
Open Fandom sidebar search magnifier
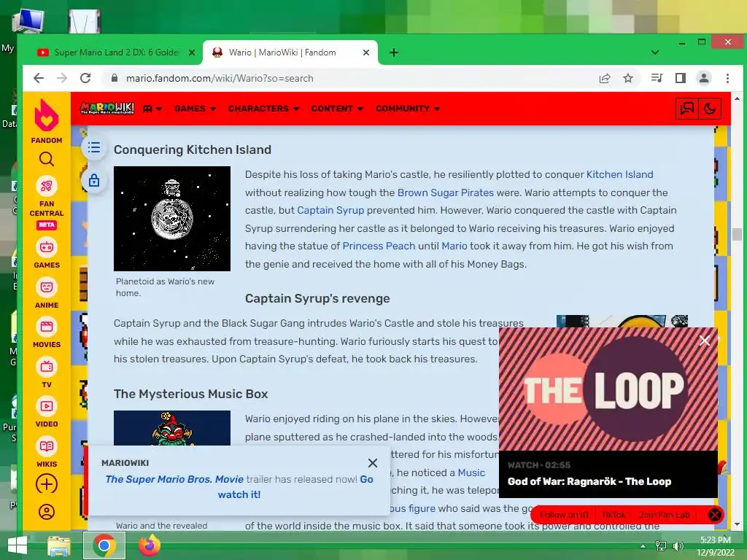point(46,159)
